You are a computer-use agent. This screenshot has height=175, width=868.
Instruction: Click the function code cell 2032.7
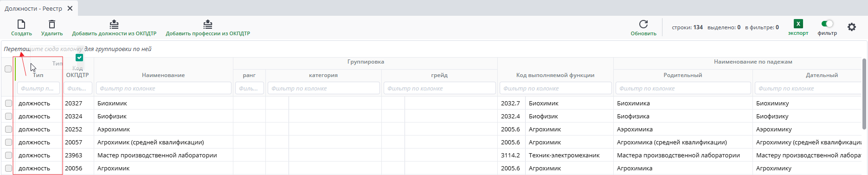tap(511, 103)
